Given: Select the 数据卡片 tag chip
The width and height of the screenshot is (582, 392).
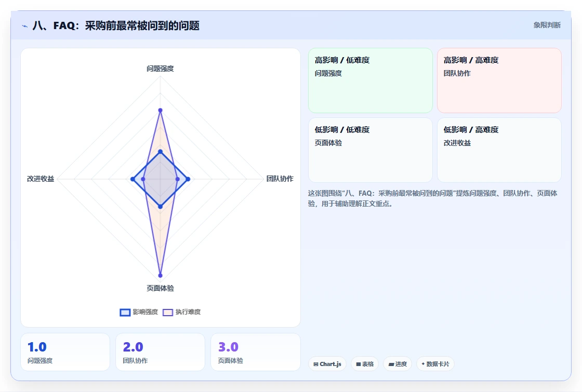Looking at the screenshot, I should [x=435, y=364].
